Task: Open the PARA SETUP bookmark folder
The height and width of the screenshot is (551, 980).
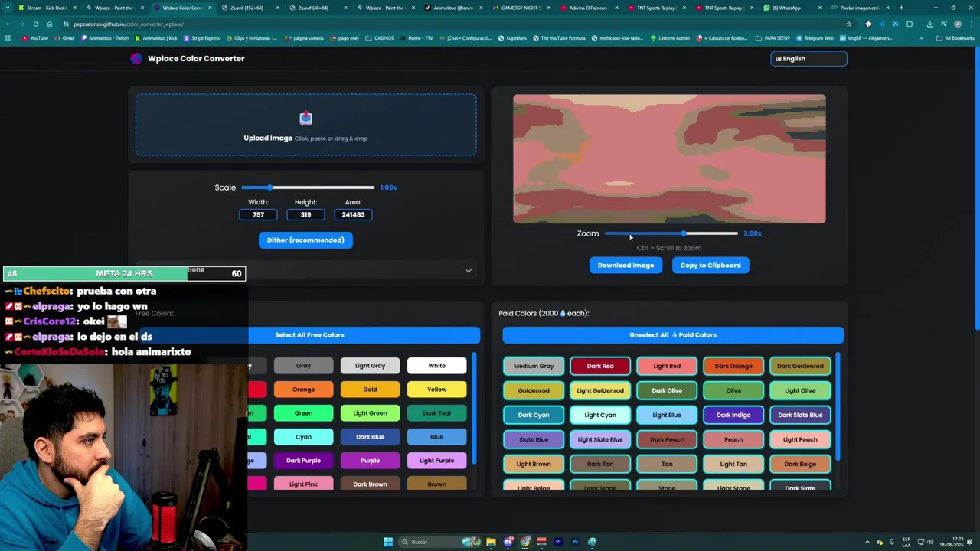Action: point(773,37)
